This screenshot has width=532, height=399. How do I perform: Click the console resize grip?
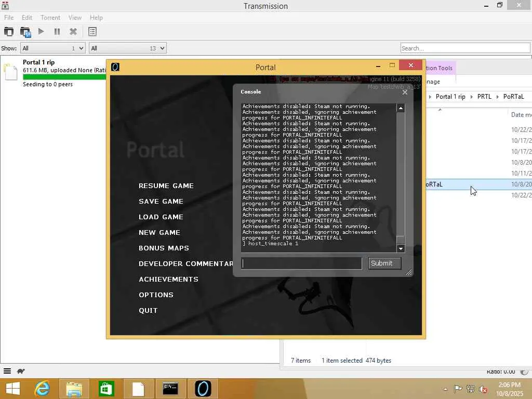click(x=408, y=272)
